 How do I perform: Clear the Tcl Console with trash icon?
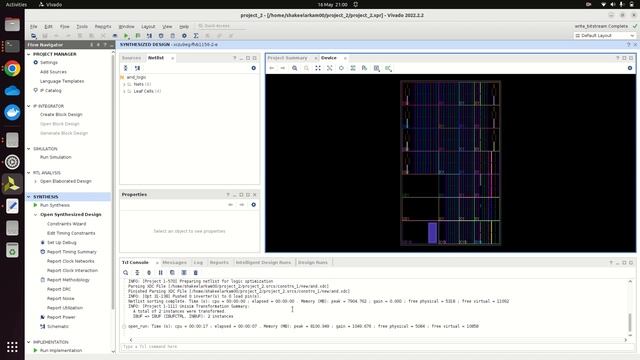pyautogui.click(x=196, y=273)
